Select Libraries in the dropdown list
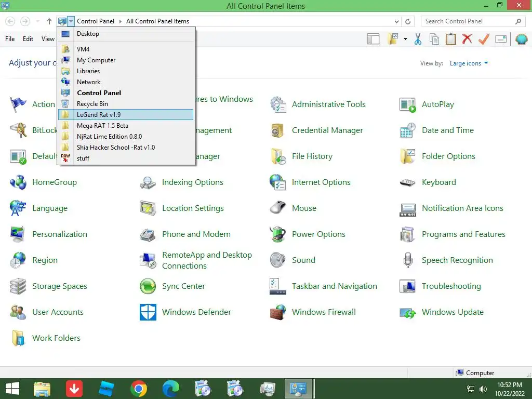The image size is (532, 399). click(126, 71)
